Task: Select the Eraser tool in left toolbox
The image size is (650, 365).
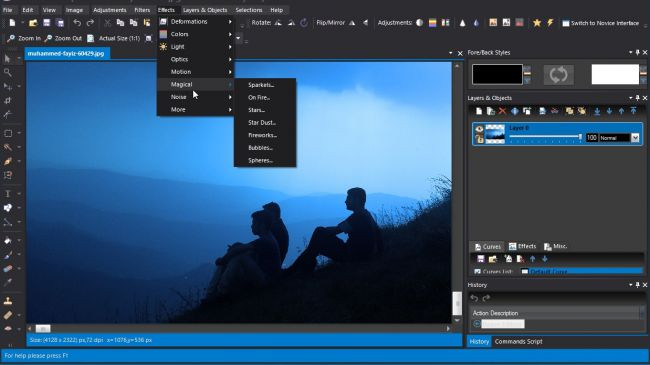Action: (7, 269)
